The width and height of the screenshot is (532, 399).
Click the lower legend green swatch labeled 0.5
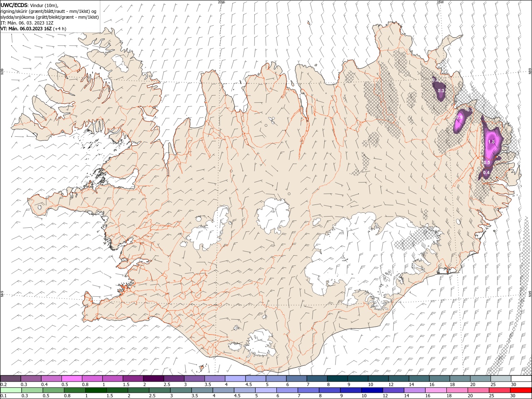point(53,390)
